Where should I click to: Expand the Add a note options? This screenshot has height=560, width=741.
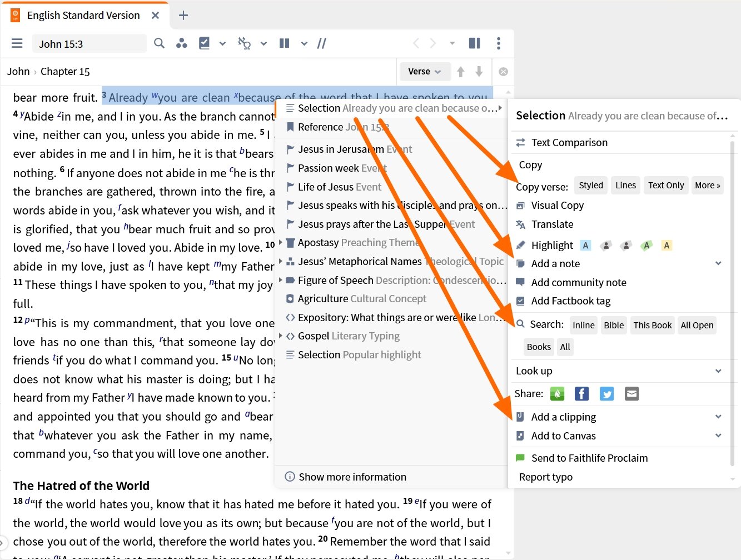tap(718, 264)
